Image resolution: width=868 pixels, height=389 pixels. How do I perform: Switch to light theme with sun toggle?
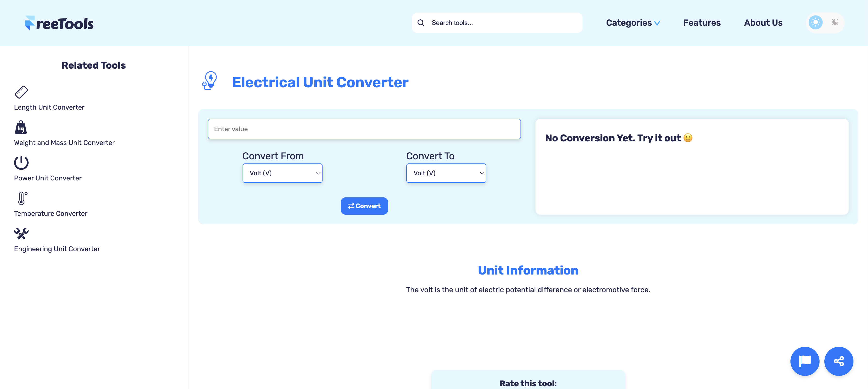(815, 22)
